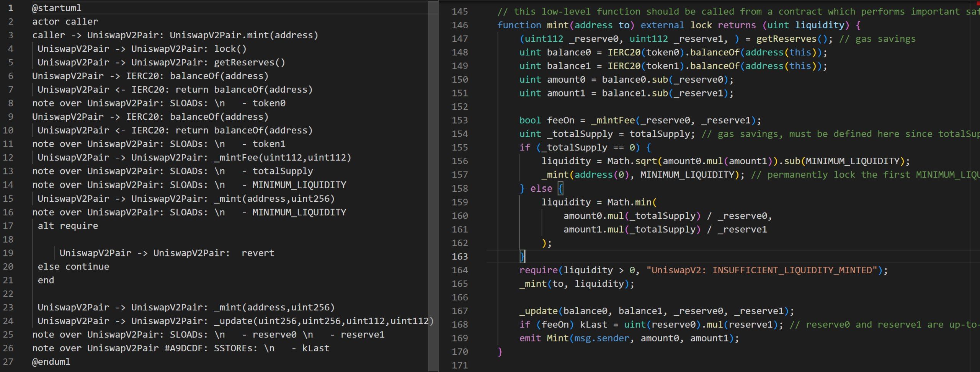Click the '_update' call on line 167
Image resolution: width=980 pixels, height=372 pixels.
(x=538, y=311)
